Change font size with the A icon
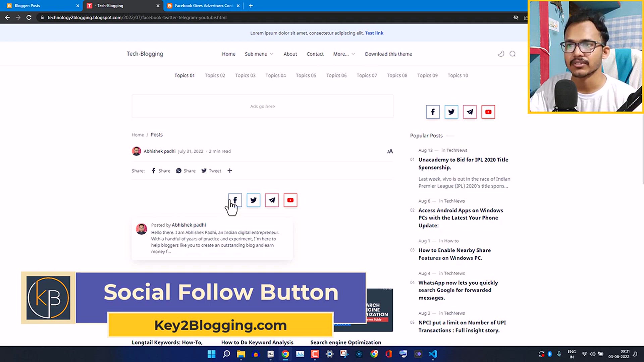644x362 pixels. (x=390, y=152)
